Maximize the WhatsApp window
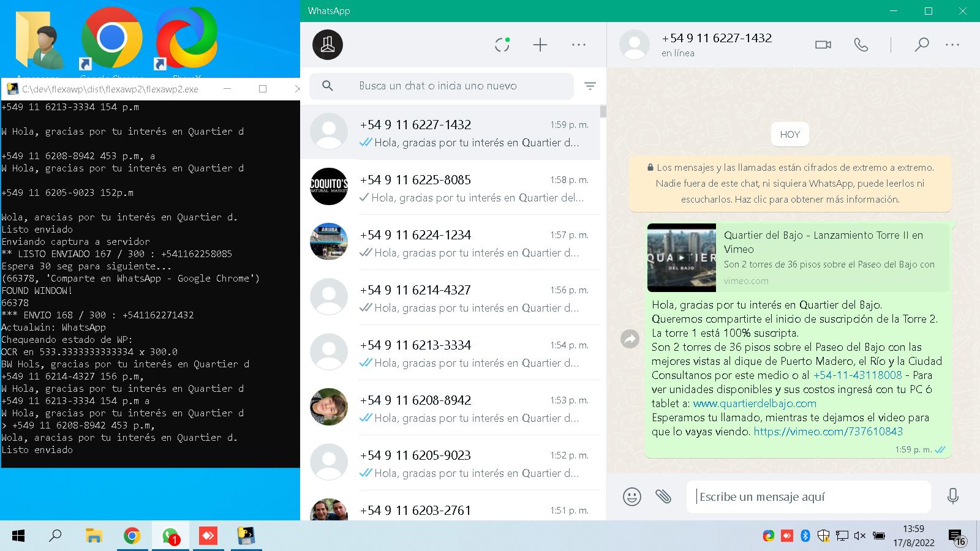This screenshot has width=980, height=551. tap(928, 11)
